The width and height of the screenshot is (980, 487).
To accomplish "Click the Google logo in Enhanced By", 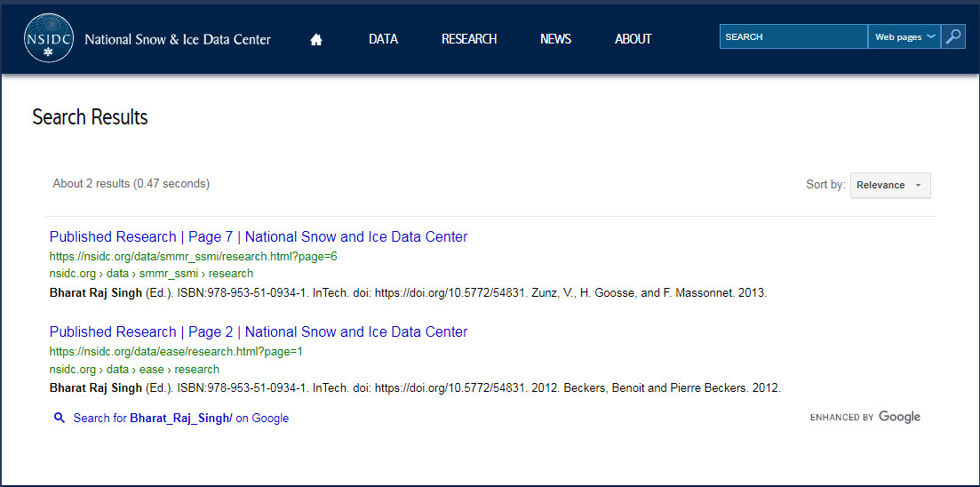I will pyautogui.click(x=899, y=417).
